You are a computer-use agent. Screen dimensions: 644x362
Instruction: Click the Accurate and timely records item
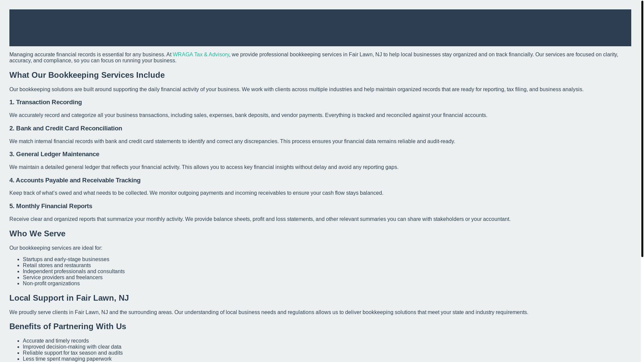[56, 341]
